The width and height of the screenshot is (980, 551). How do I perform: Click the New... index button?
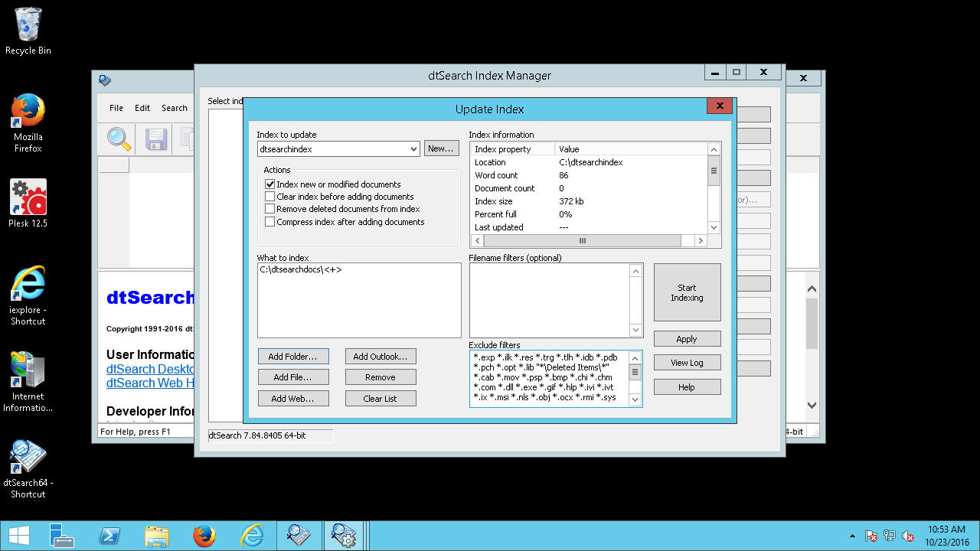pos(441,148)
